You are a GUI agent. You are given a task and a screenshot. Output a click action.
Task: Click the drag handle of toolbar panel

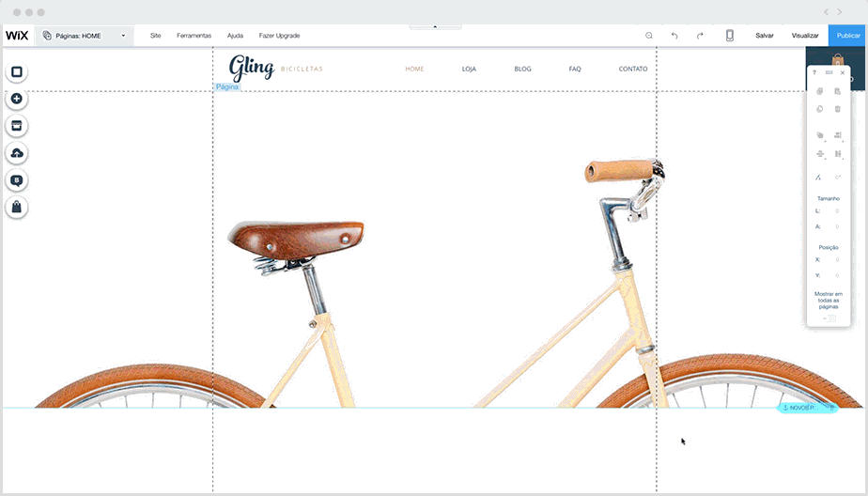point(829,72)
